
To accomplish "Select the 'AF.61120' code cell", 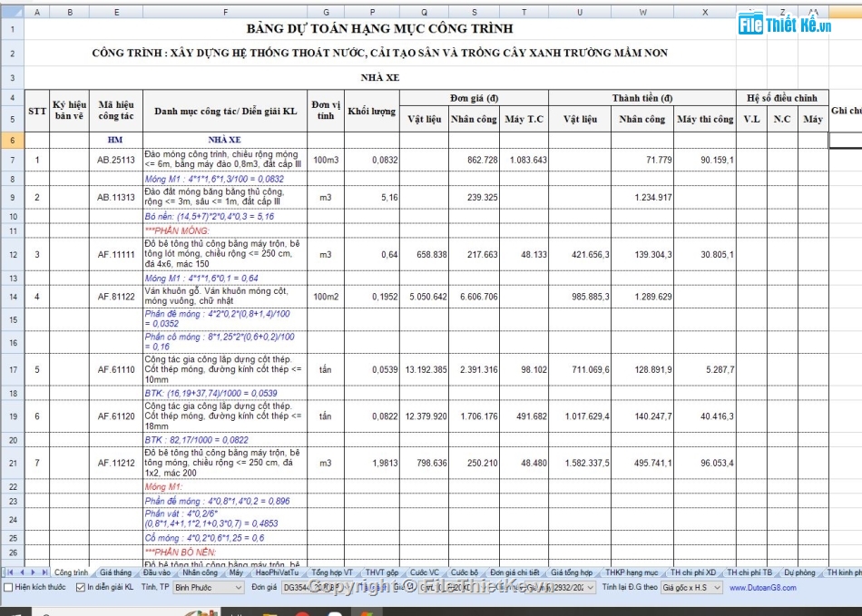I will point(116,416).
